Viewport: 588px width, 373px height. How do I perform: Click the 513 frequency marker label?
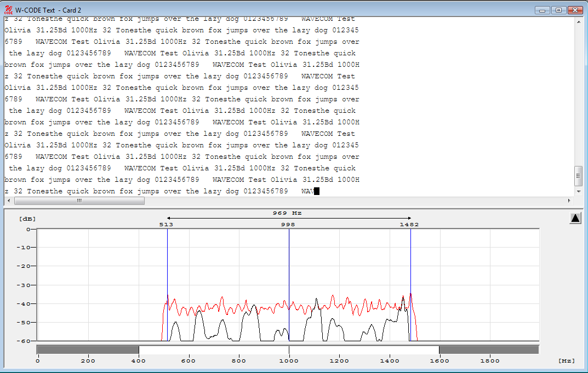166,225
